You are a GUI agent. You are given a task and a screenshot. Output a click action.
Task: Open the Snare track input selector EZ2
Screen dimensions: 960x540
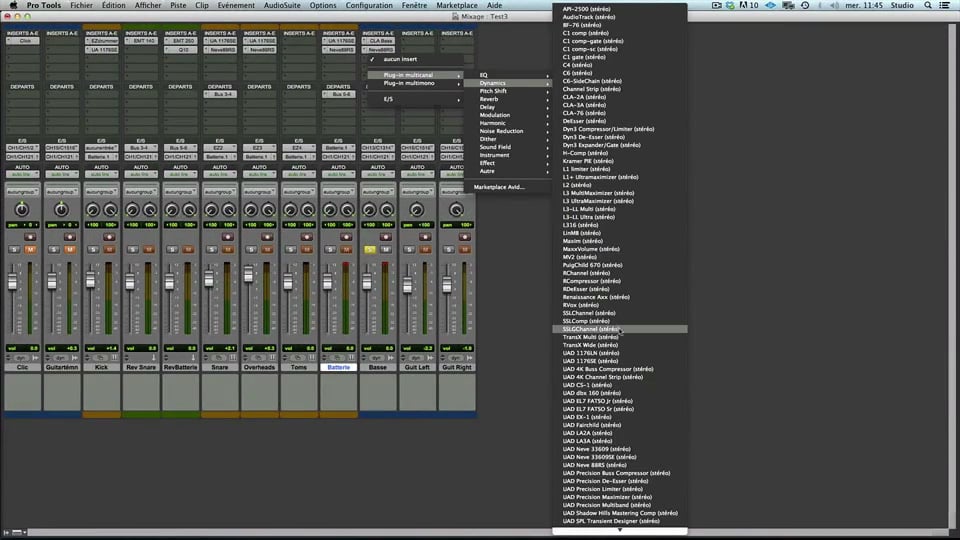coord(220,148)
